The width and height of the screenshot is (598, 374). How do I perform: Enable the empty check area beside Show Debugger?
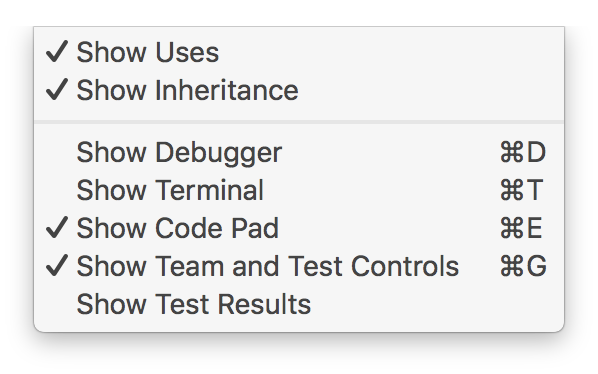click(57, 152)
